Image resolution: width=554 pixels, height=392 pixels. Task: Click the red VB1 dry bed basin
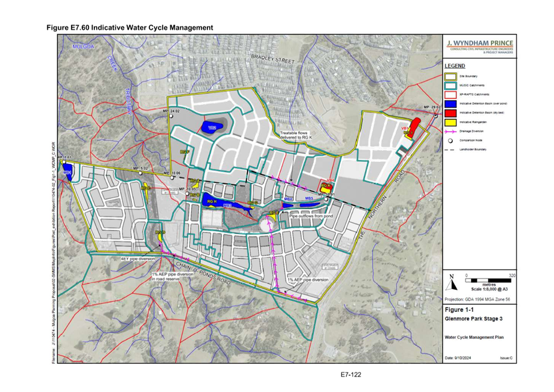[416, 124]
